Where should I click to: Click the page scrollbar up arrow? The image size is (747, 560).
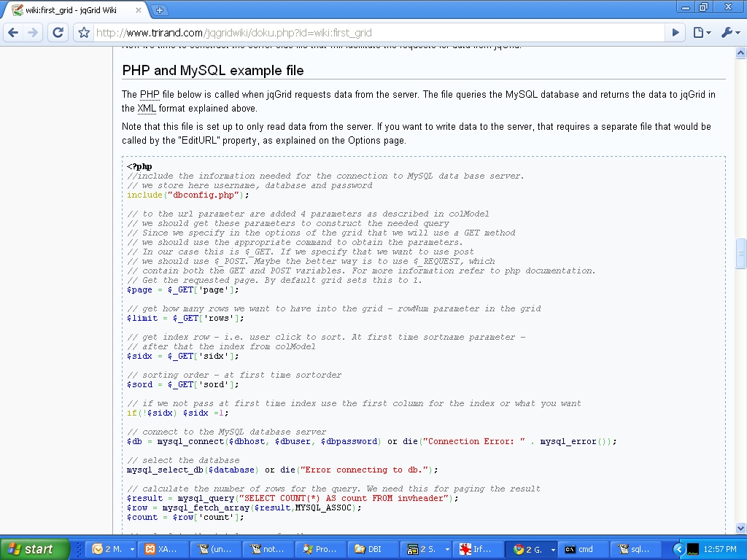pos(741,52)
